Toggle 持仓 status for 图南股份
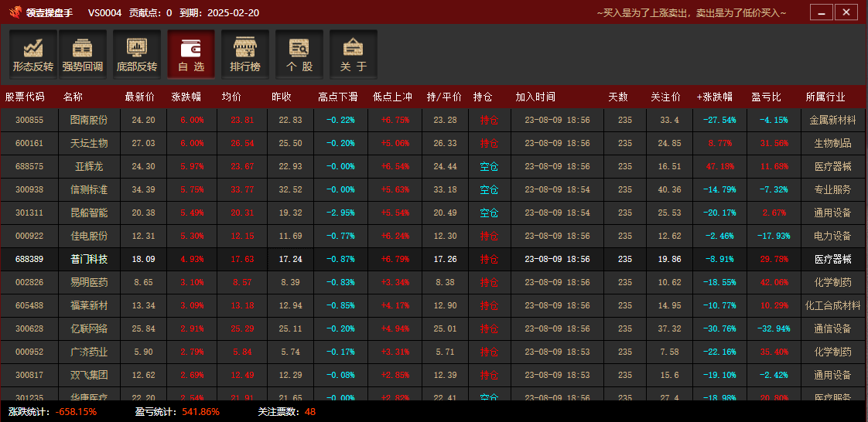This screenshot has width=868, height=422. (489, 121)
